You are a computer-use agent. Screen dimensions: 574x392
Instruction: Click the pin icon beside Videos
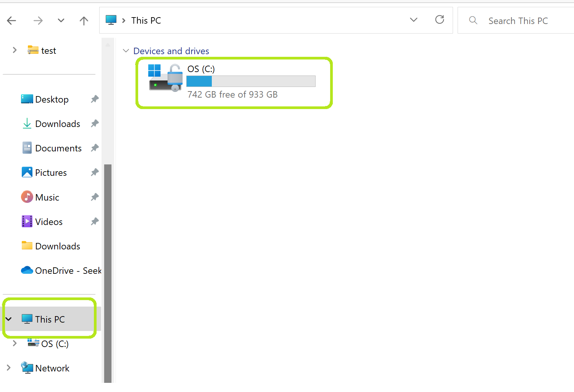click(x=95, y=222)
